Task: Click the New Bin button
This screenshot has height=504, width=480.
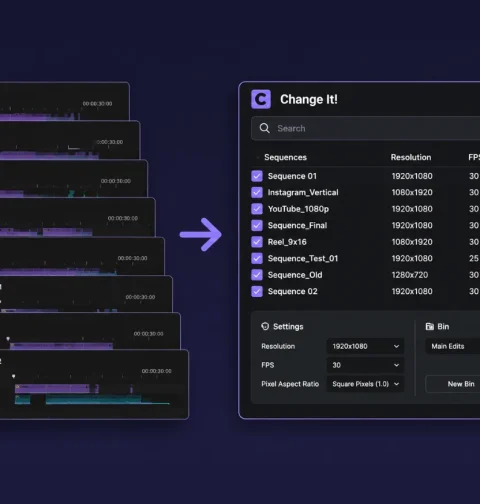Action: point(453,384)
